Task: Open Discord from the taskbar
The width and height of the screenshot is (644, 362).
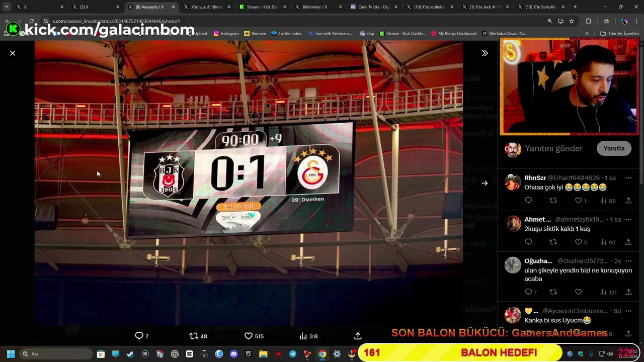Action: 233,354
